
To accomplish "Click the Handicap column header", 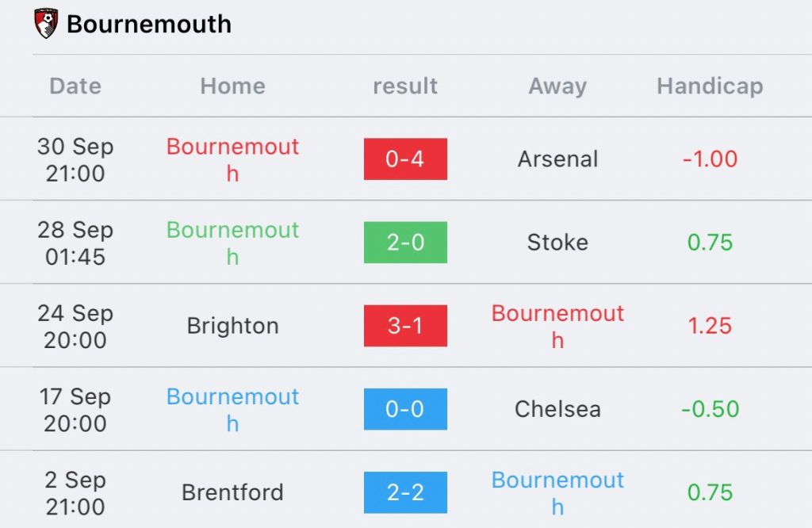I will pos(710,86).
